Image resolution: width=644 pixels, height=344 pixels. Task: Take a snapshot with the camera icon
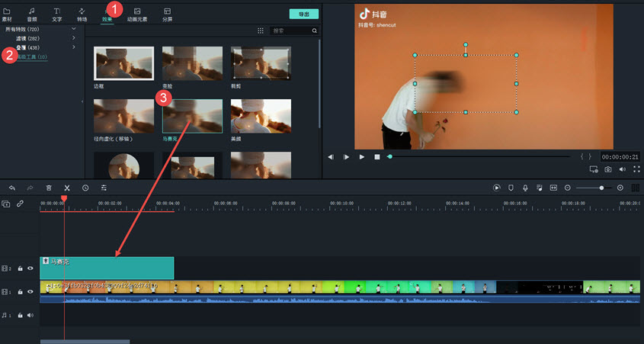pos(608,169)
